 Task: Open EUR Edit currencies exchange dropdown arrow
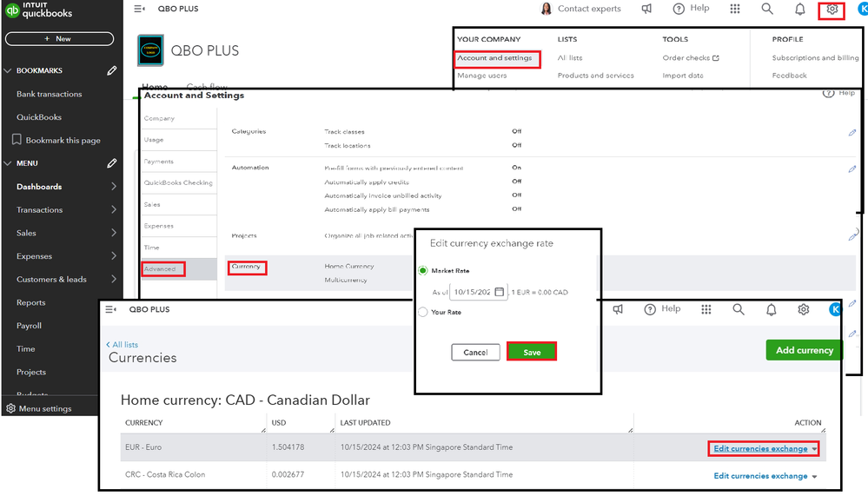(x=814, y=449)
